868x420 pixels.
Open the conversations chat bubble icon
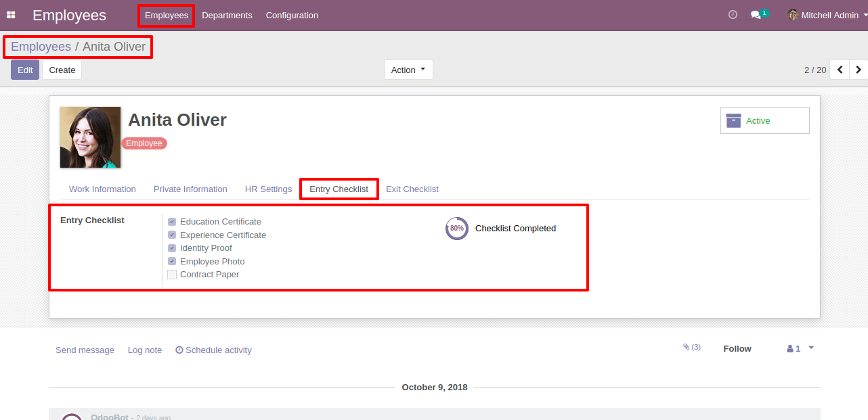point(756,15)
